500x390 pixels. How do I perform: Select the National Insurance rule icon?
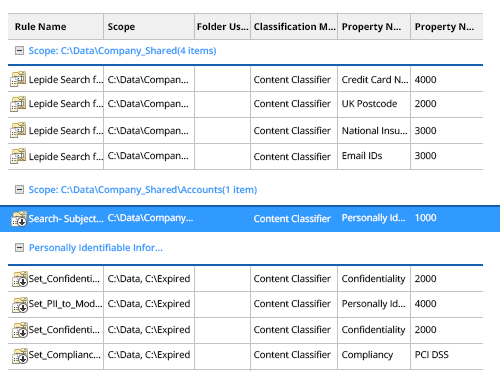18,130
